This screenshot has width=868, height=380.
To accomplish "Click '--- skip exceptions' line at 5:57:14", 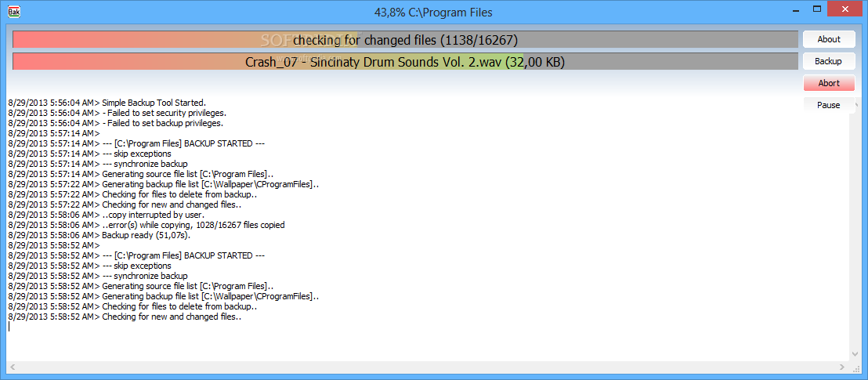I will [x=89, y=154].
